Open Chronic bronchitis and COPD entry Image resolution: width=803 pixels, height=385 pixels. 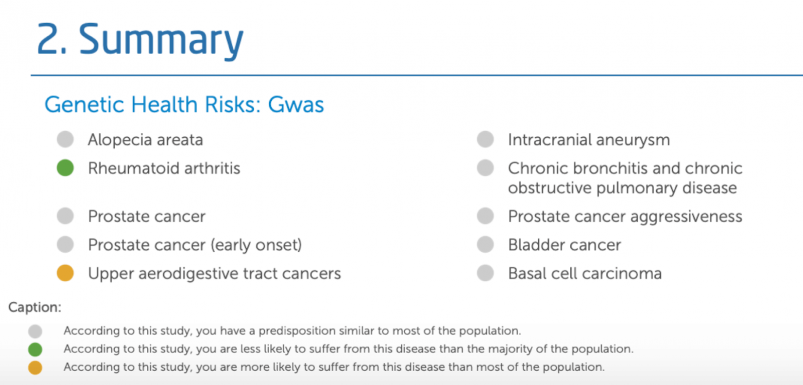(x=625, y=178)
